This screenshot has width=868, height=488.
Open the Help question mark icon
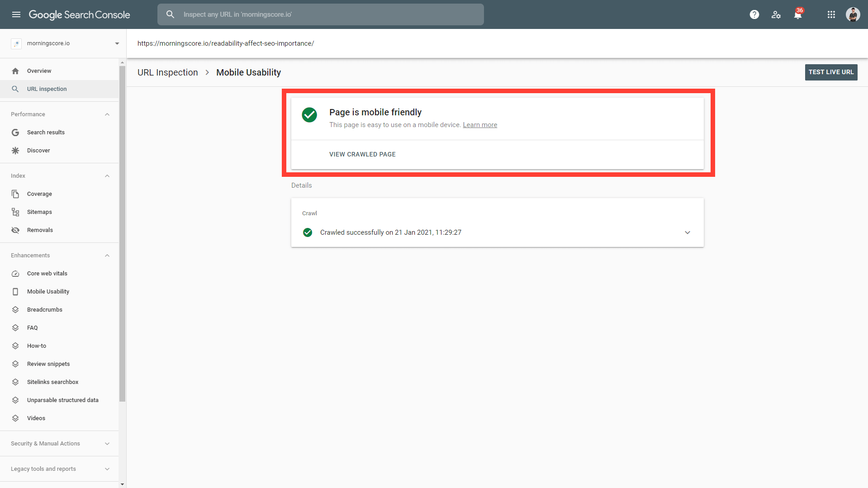754,14
